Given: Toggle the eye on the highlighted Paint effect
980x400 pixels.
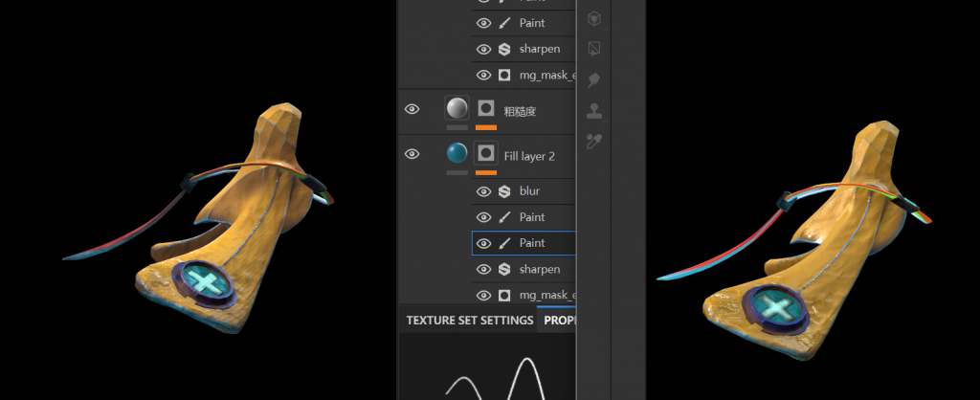Looking at the screenshot, I should coord(483,243).
